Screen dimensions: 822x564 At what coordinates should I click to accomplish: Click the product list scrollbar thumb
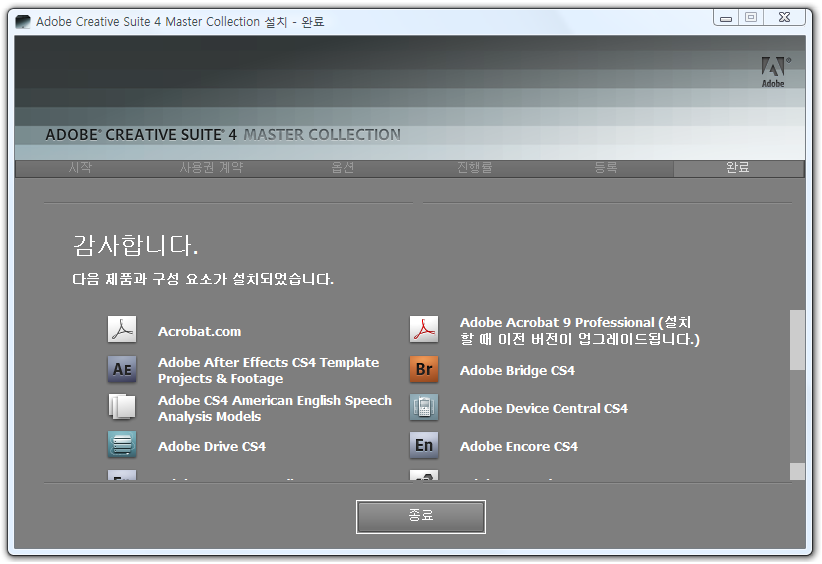point(797,340)
